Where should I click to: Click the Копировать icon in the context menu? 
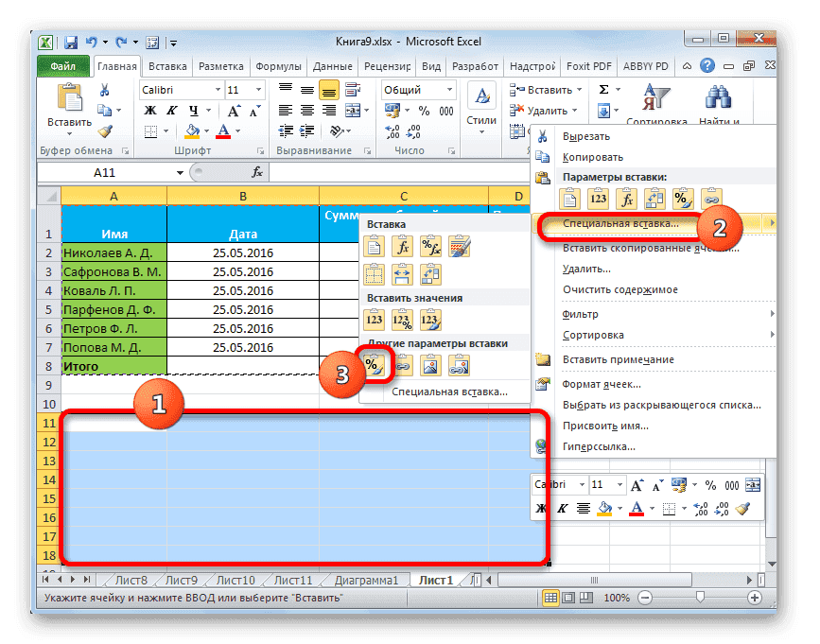542,155
